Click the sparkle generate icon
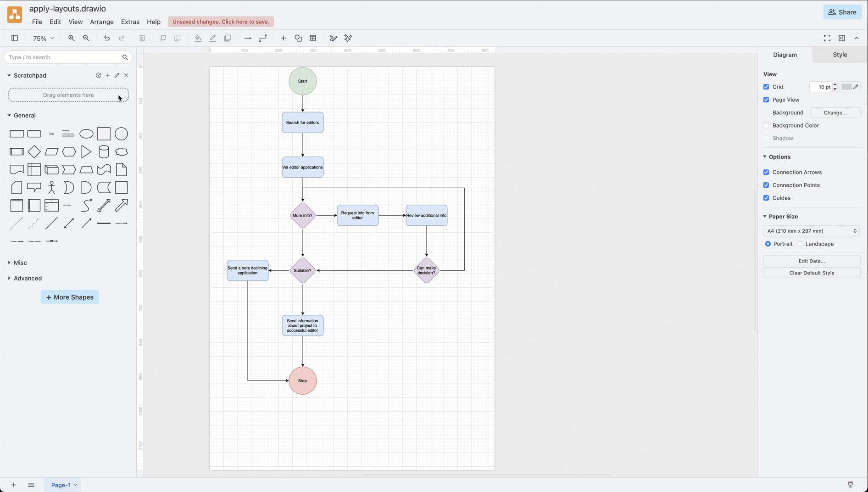Viewport: 868px width, 492px height. pos(348,38)
